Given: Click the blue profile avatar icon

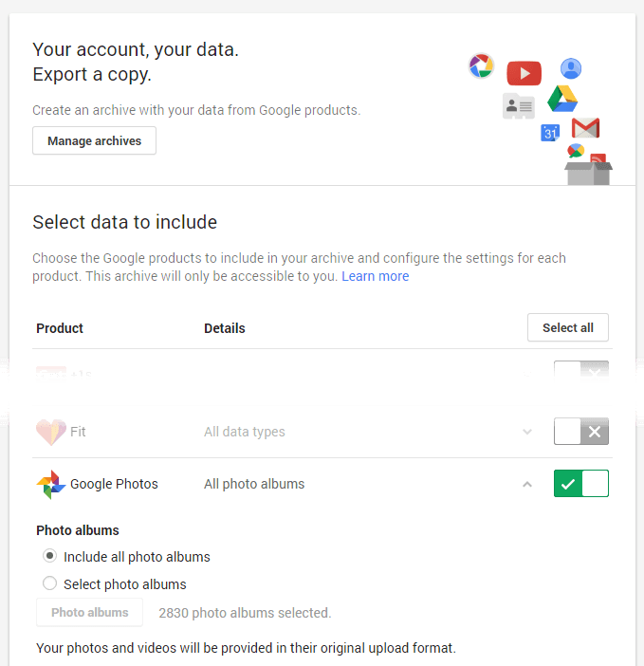Looking at the screenshot, I should [571, 68].
